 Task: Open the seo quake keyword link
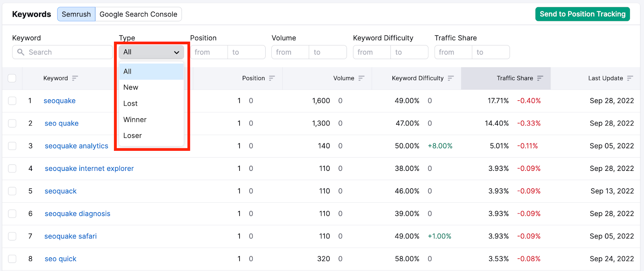tap(62, 123)
